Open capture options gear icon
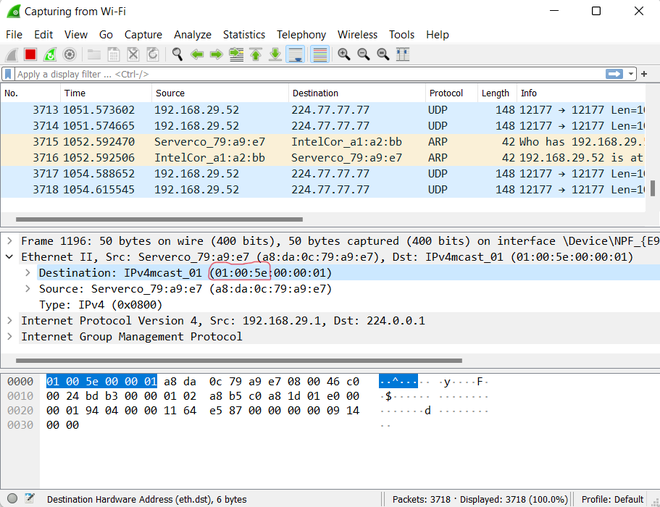The height and width of the screenshot is (507, 660). click(x=69, y=55)
